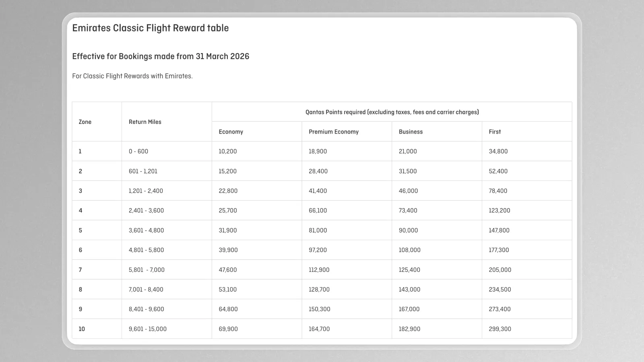Click the Economy column header
This screenshot has width=644, height=362.
tap(257, 132)
